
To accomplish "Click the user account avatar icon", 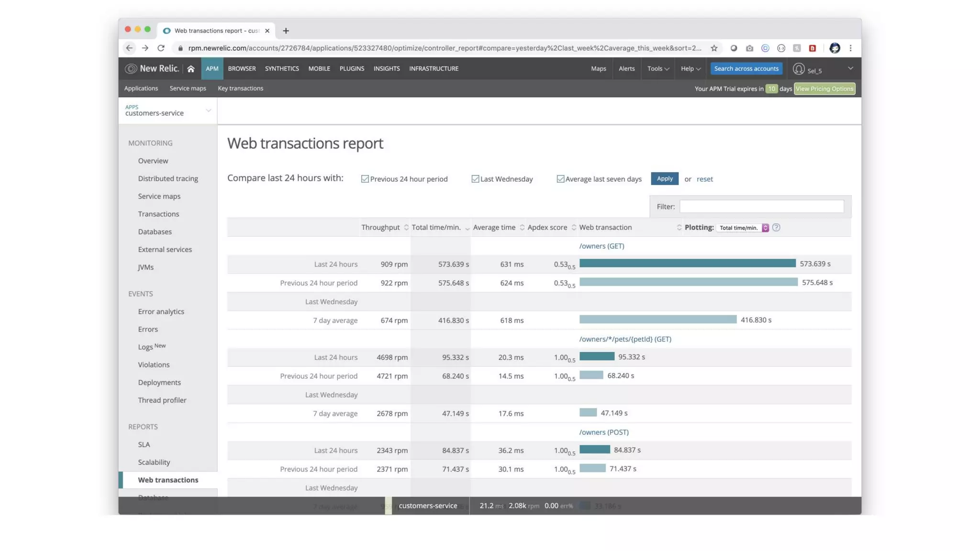I will coord(798,69).
